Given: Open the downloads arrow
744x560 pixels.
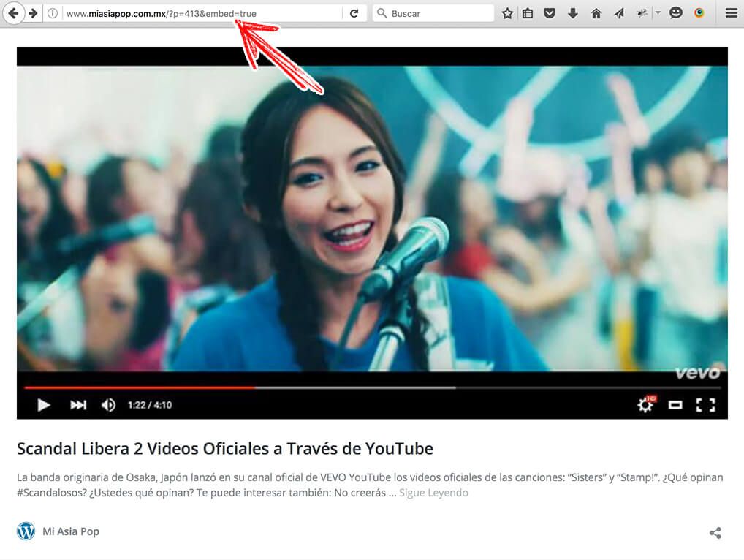Looking at the screenshot, I should coord(573,13).
